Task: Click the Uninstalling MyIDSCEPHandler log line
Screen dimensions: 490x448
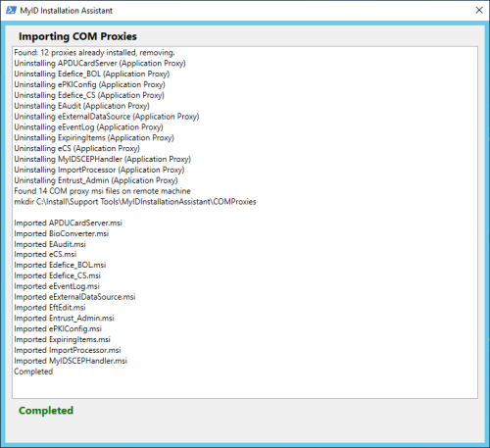Action: (x=102, y=159)
